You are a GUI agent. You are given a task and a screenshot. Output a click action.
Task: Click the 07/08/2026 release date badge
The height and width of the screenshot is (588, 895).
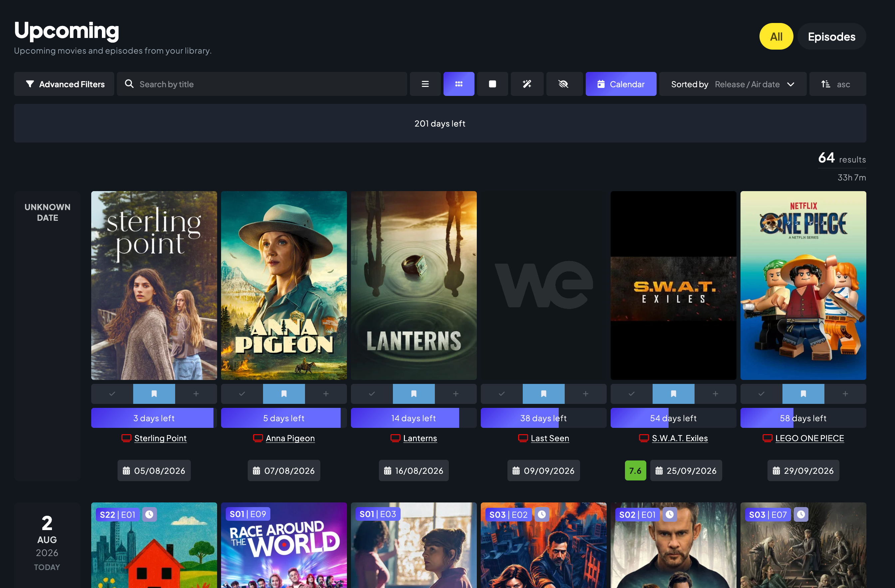pyautogui.click(x=284, y=470)
